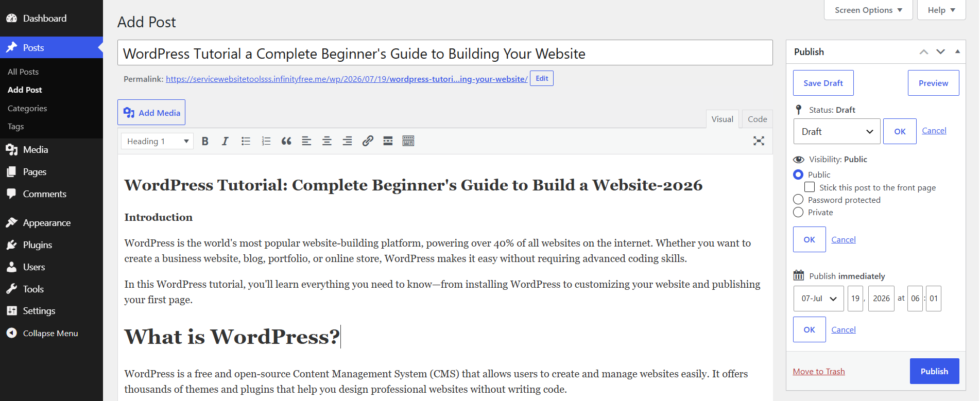This screenshot has height=401, width=980.
Task: Click the Plugins plug icon
Action: pyautogui.click(x=11, y=245)
